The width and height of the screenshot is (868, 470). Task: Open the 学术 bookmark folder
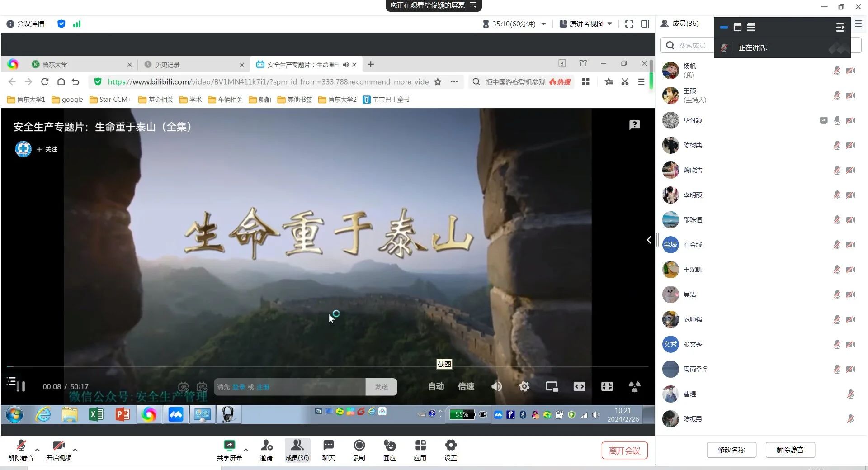coord(190,100)
